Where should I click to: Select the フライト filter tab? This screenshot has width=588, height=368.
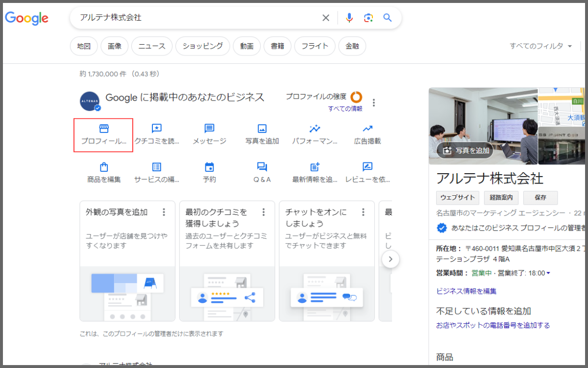315,46
